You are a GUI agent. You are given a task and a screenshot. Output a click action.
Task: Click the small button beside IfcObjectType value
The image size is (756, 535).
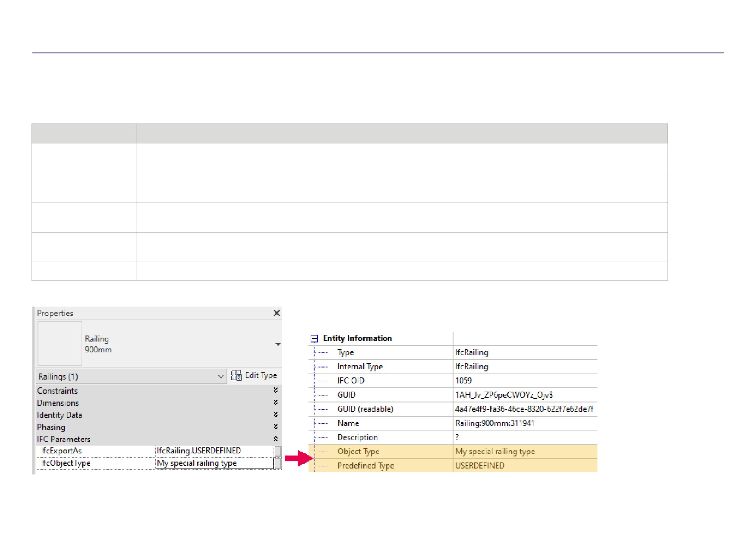[x=278, y=463]
